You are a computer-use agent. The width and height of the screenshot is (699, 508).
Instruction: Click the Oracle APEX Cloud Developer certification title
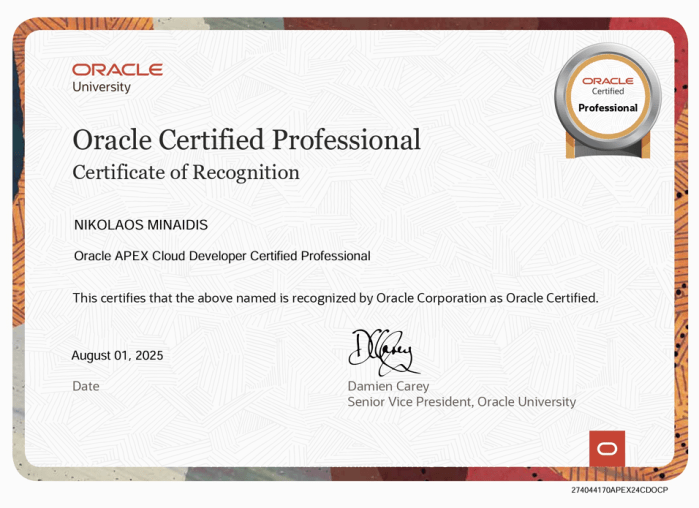(x=222, y=256)
